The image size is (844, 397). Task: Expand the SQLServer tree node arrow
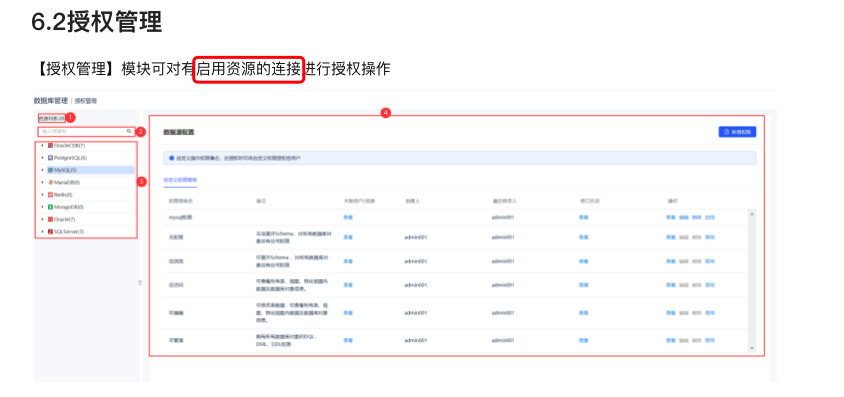43,231
